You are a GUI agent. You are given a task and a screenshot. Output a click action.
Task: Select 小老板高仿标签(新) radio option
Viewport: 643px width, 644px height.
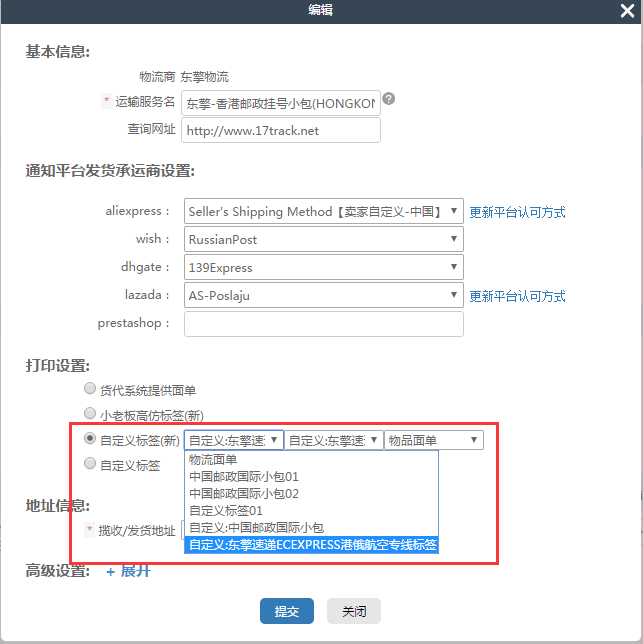(91, 413)
